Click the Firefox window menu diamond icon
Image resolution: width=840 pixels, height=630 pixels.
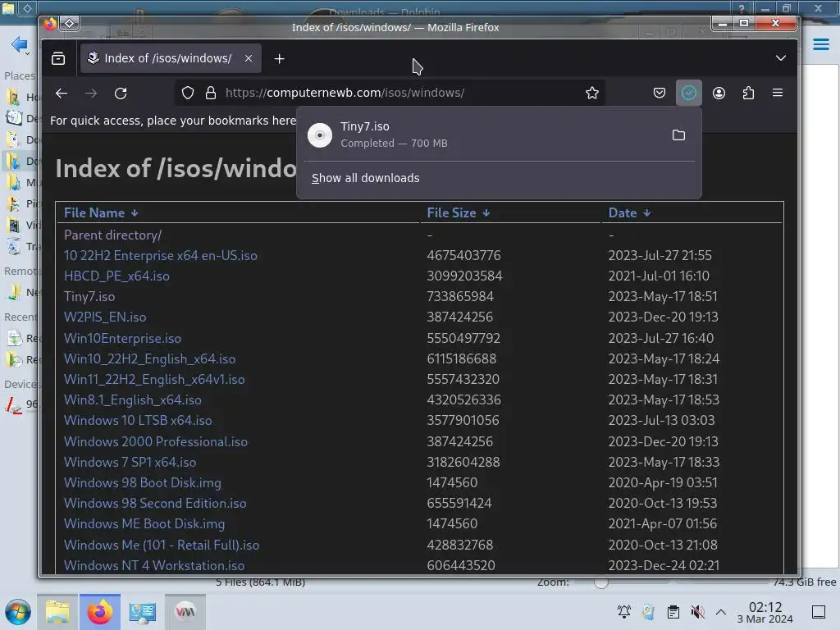(x=70, y=23)
